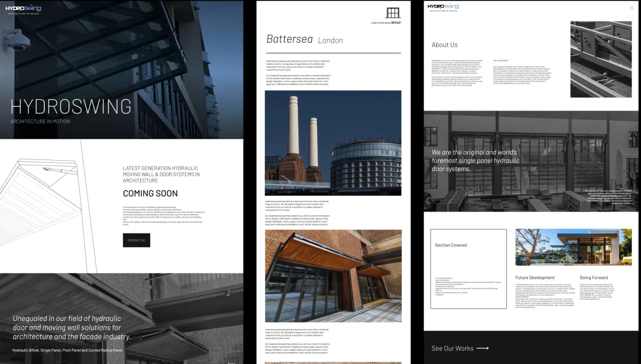This screenshot has width=641, height=364.
Task: Click the modern house photo above Future Development
Action: 573,247
